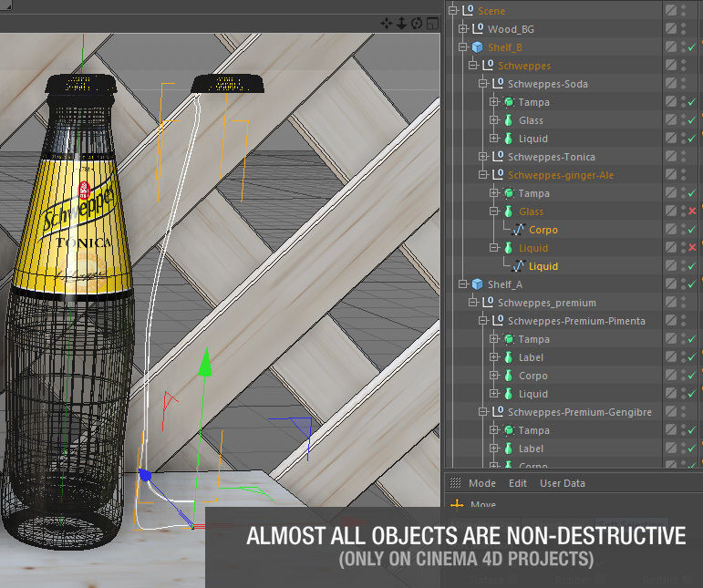Click the viewport zoom camera icon
This screenshot has width=703, height=588.
point(401,24)
